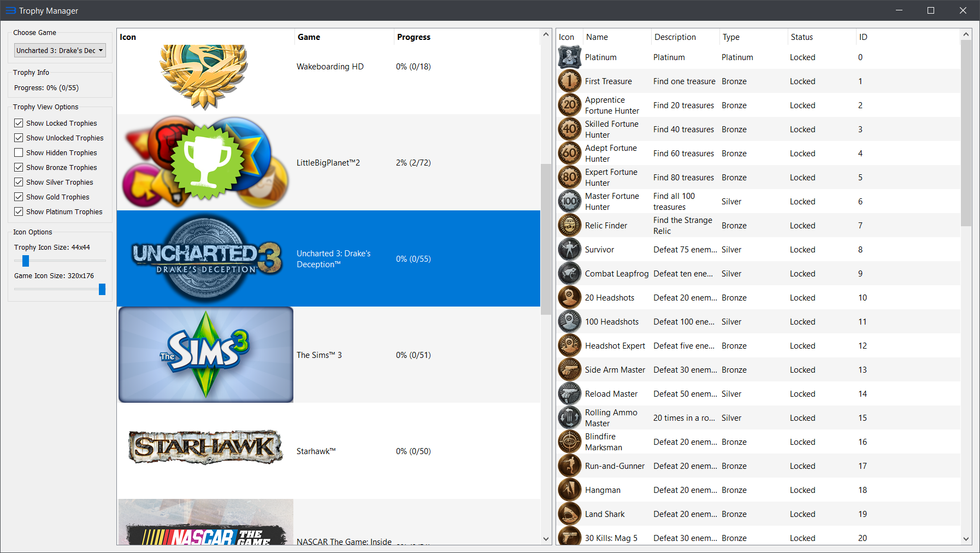
Task: Click the Side Arm Master trophy icon
Action: tap(569, 370)
